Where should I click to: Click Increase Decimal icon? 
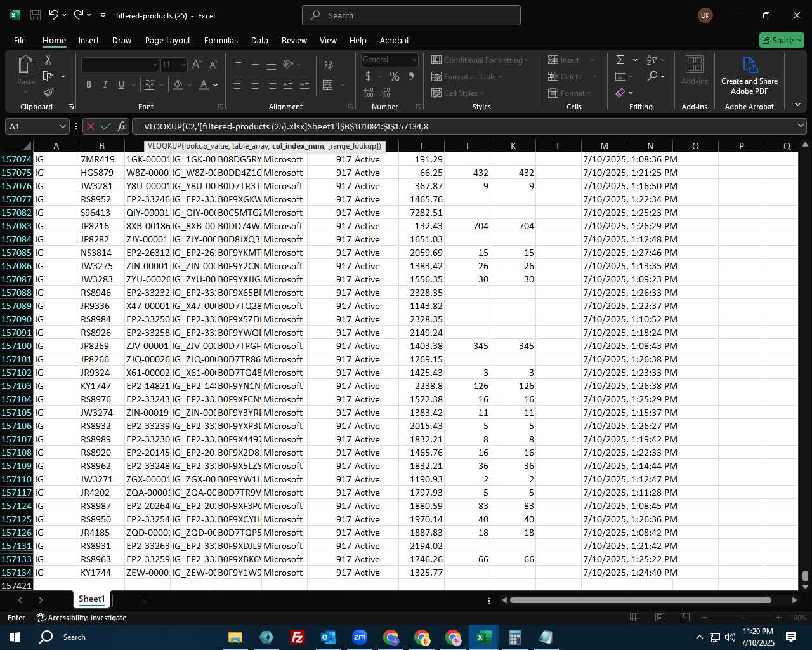click(x=369, y=93)
